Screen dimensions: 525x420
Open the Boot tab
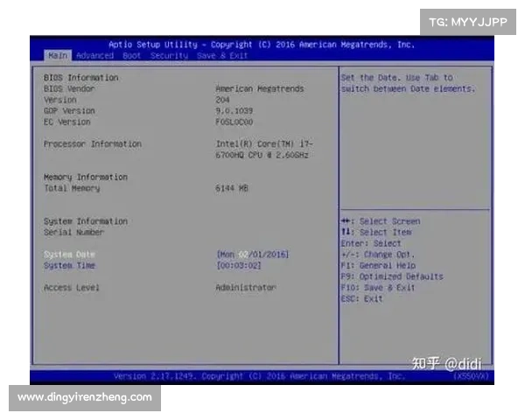click(131, 56)
